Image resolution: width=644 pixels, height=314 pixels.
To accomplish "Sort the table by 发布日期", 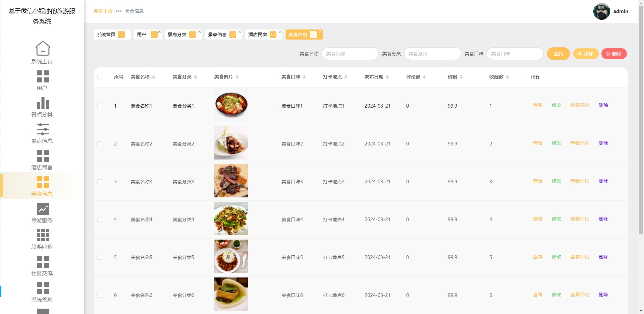I will (388, 77).
